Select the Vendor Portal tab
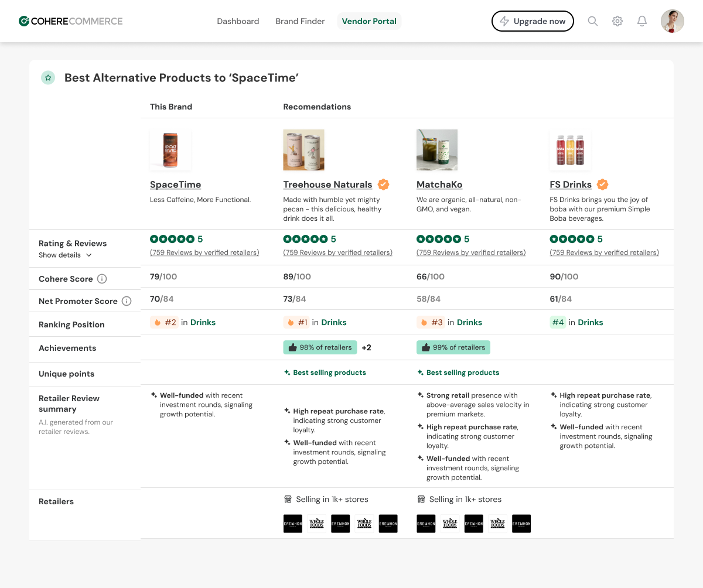 369,21
